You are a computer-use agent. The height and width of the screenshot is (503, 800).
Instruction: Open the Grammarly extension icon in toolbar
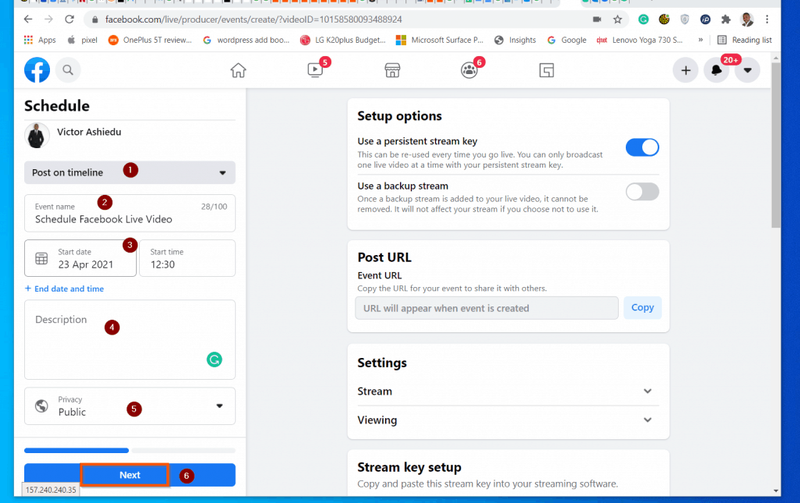pyautogui.click(x=643, y=19)
